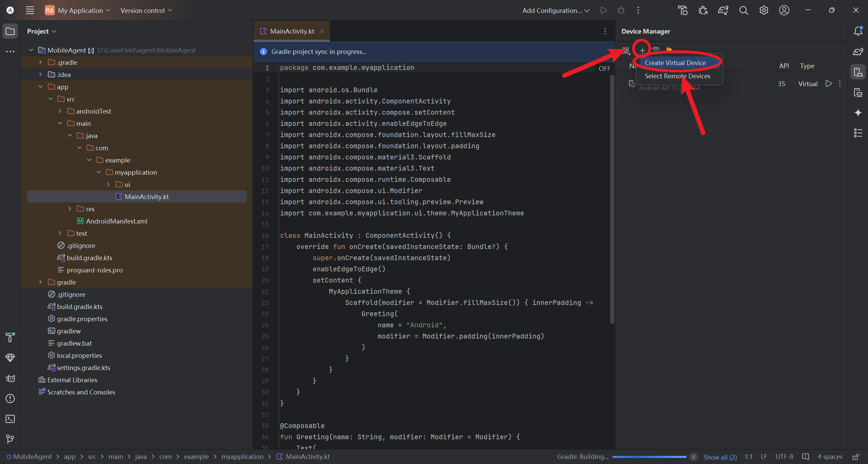
Task: Click LF line separator in status bar
Action: pos(764,457)
